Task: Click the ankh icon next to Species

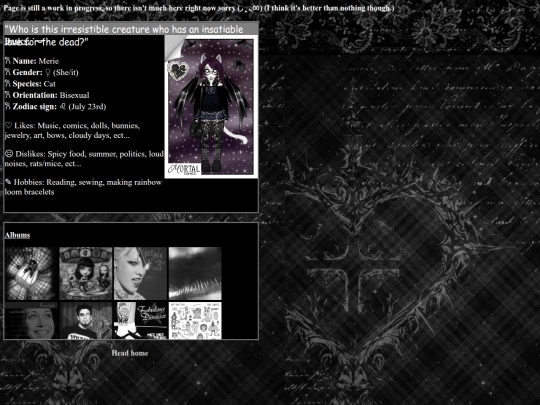Action: pos(8,84)
